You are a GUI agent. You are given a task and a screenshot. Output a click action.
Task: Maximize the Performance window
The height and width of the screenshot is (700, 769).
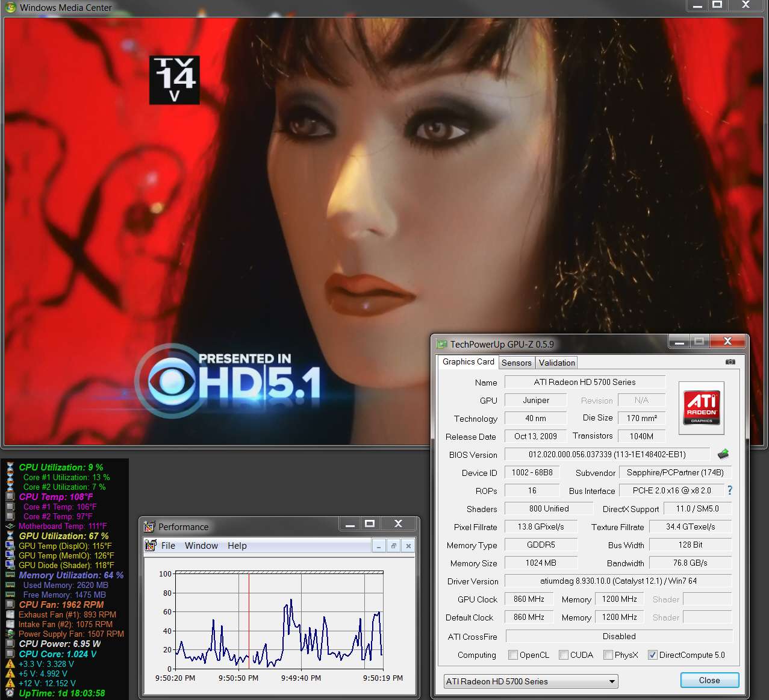point(370,523)
